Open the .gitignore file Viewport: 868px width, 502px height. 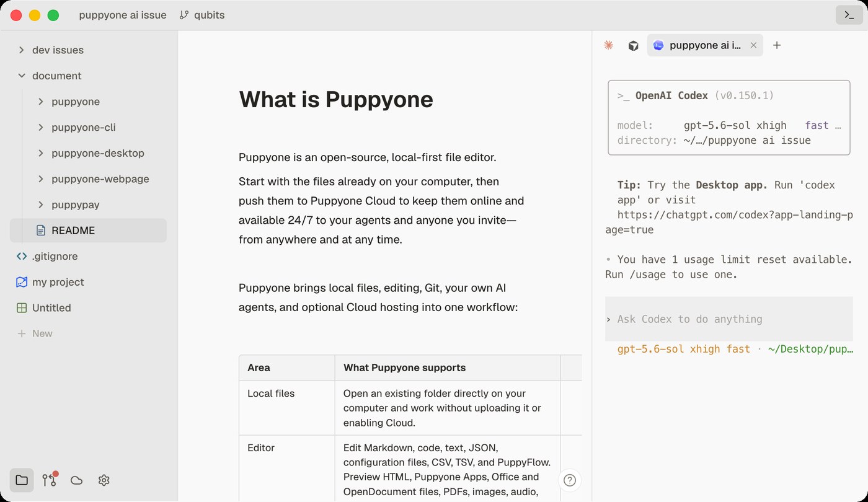point(88,256)
